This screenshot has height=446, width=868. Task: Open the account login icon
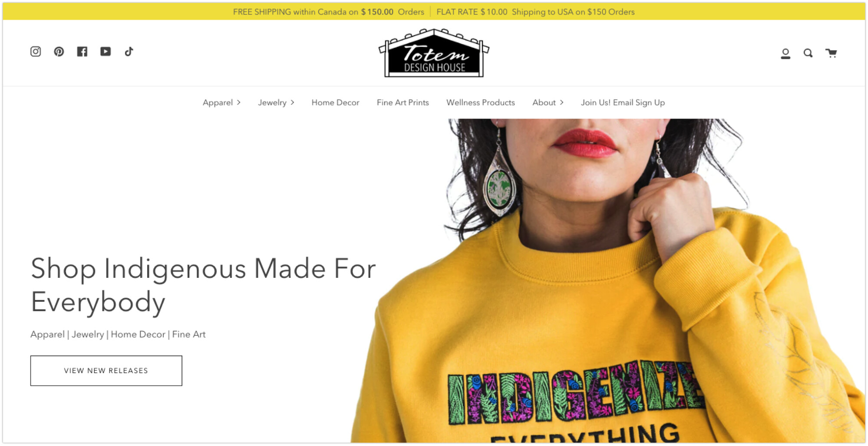[785, 53]
